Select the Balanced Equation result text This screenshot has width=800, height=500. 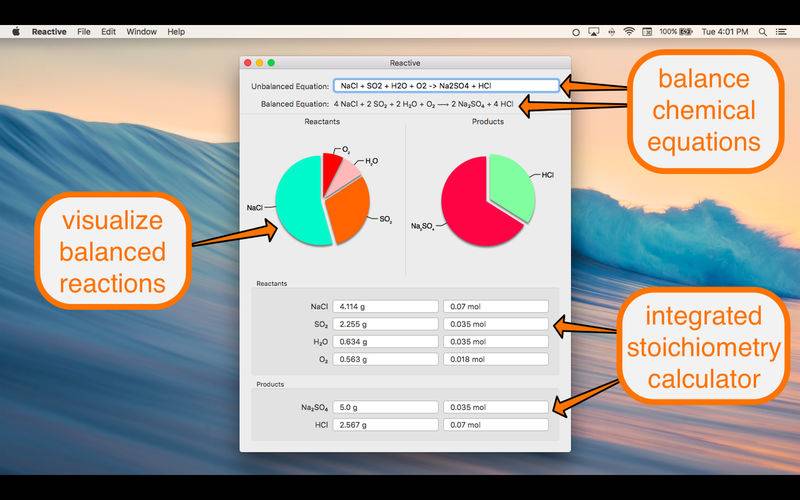pos(423,104)
